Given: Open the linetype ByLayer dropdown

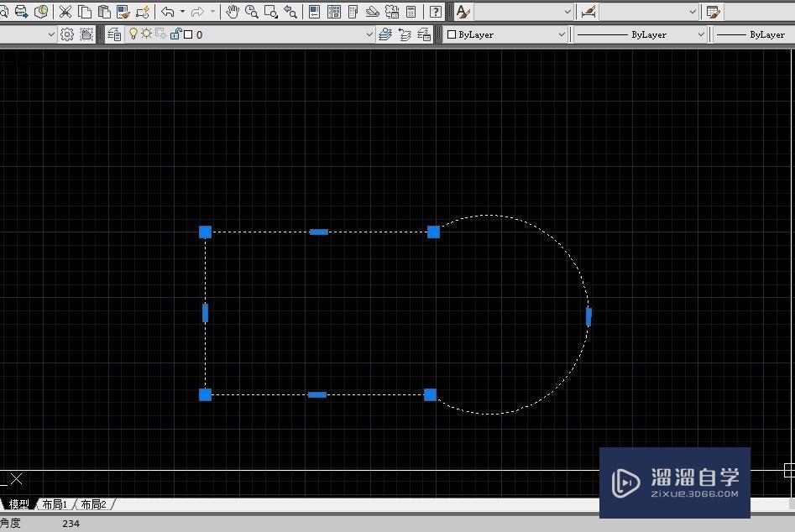Looking at the screenshot, I should (702, 34).
